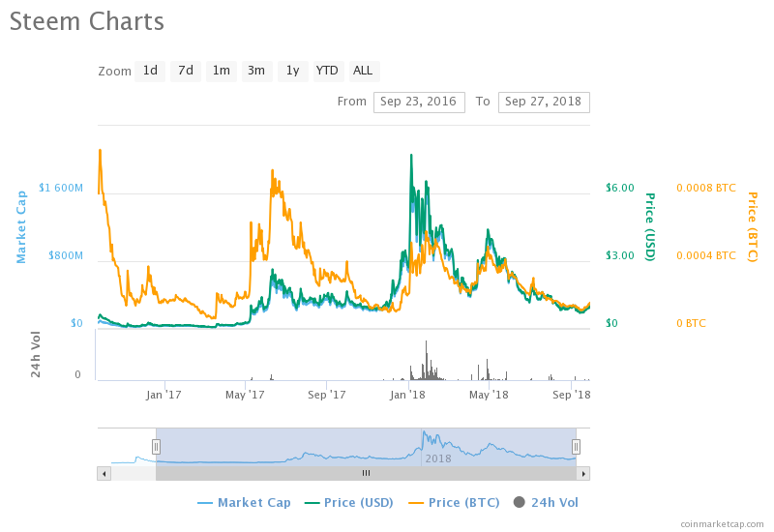Click the $3.00 price axis label
This screenshot has height=532, width=774.
click(620, 255)
